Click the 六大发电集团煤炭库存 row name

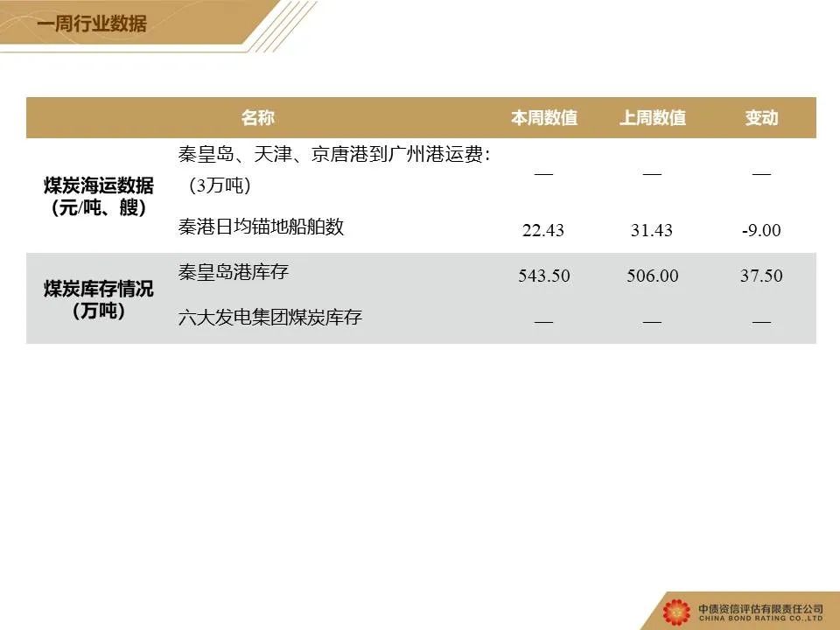270,317
